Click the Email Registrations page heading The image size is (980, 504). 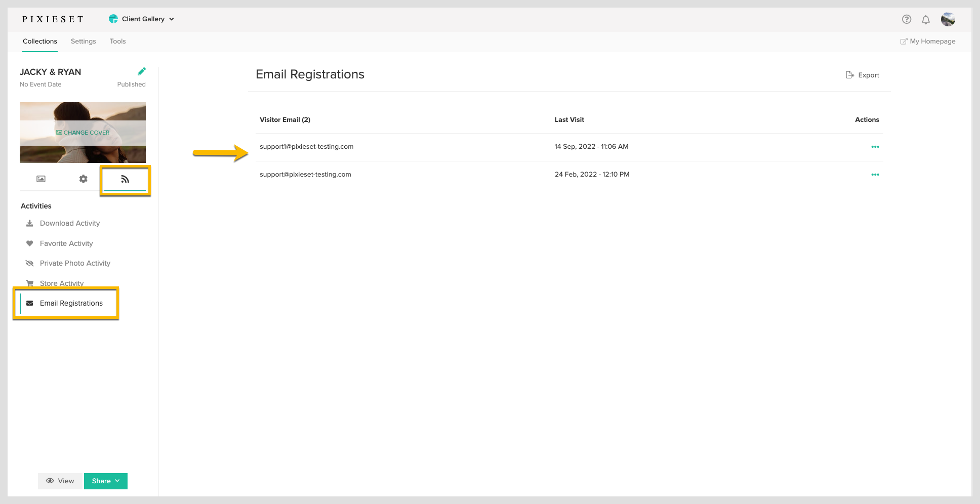click(x=310, y=74)
